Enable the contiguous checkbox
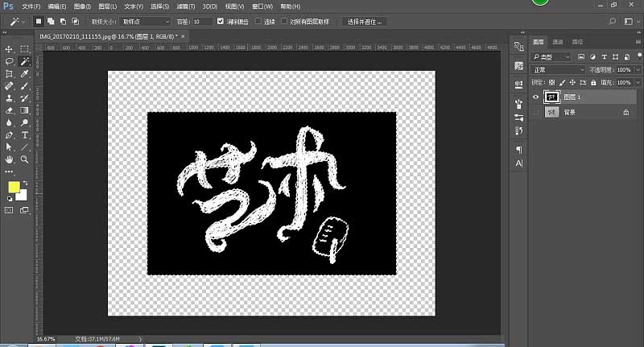Screen dimensions: 644x347 click(258, 22)
